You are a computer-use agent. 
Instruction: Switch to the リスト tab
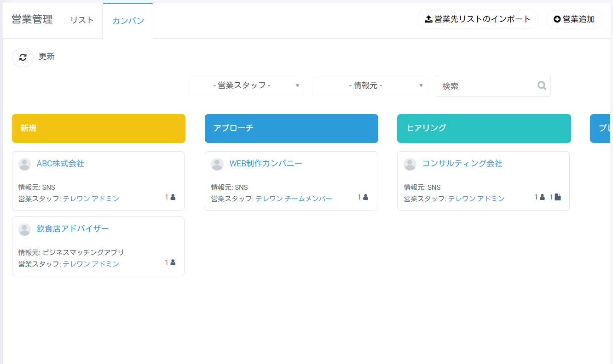tap(82, 20)
